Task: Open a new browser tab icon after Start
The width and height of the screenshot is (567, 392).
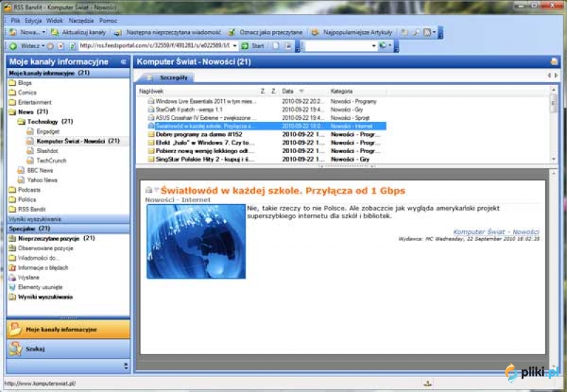Action: 276,46
